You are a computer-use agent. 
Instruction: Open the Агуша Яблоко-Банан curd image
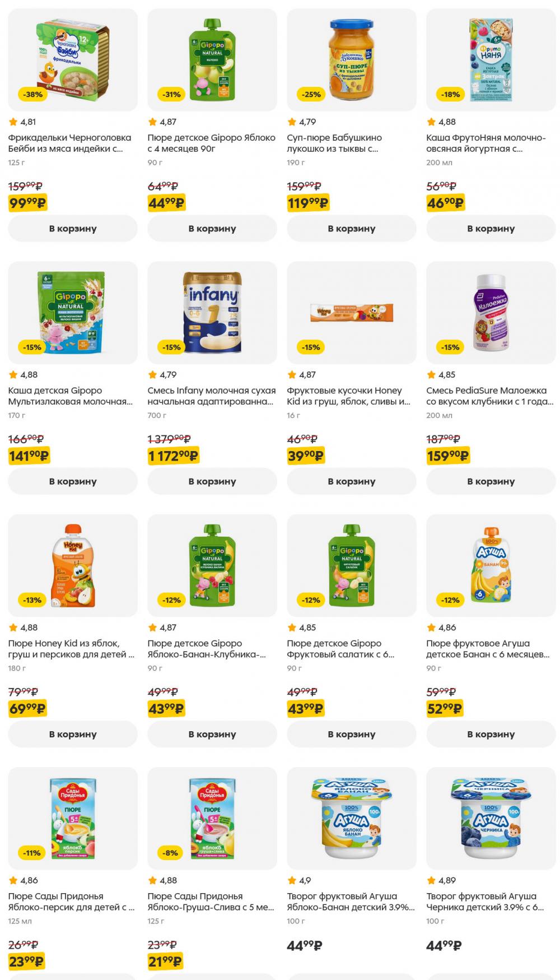(352, 818)
